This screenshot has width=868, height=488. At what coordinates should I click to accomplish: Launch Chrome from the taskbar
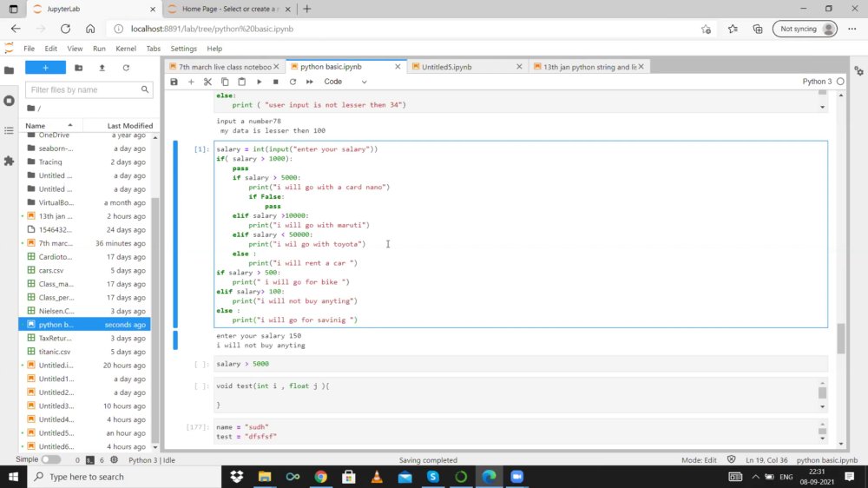[x=320, y=477]
